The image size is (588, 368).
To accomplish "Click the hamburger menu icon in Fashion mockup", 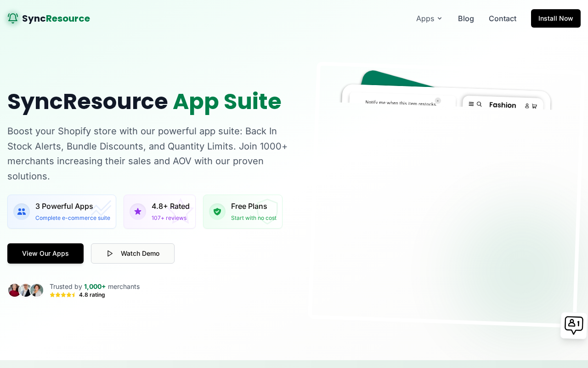I will (471, 104).
